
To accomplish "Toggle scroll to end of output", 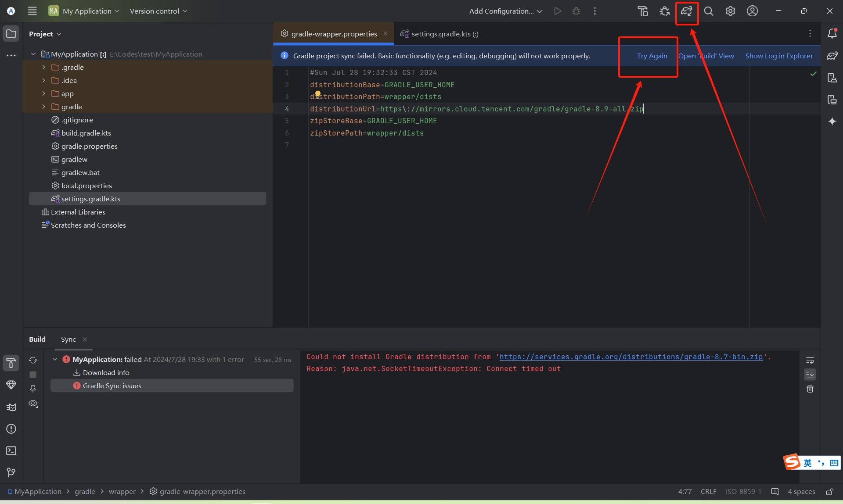I will pos(810,374).
